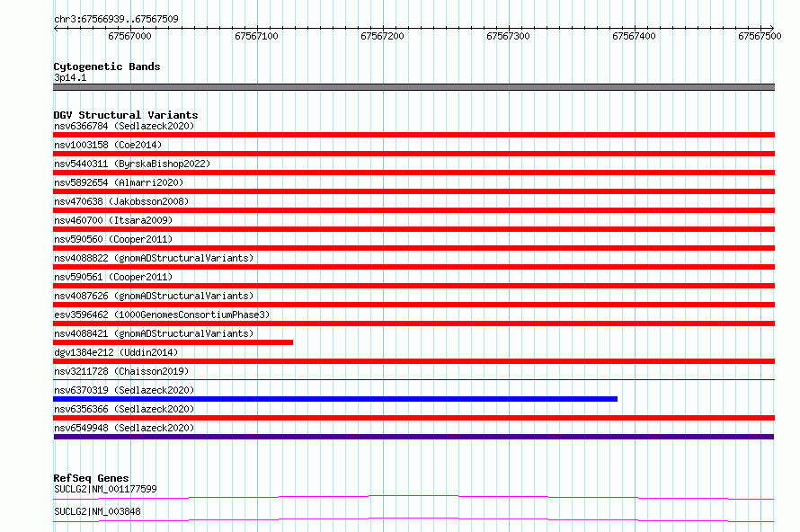This screenshot has width=800, height=532.
Task: Click the red bar under nsv470638
Action: [413, 210]
